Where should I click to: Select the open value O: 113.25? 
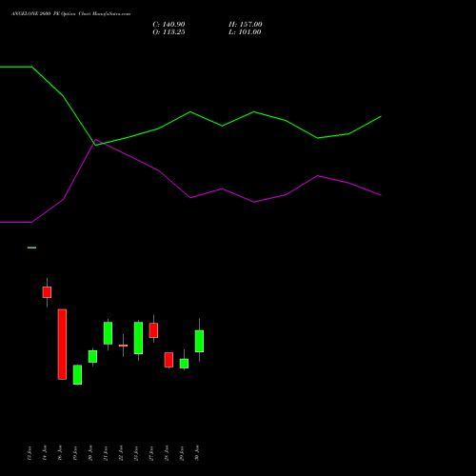[169, 32]
